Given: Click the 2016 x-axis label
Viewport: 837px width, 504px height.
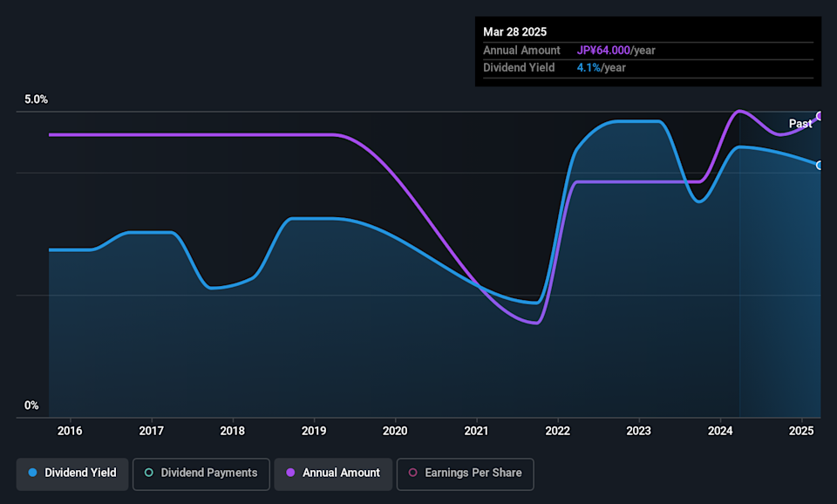Looking at the screenshot, I should coord(70,431).
